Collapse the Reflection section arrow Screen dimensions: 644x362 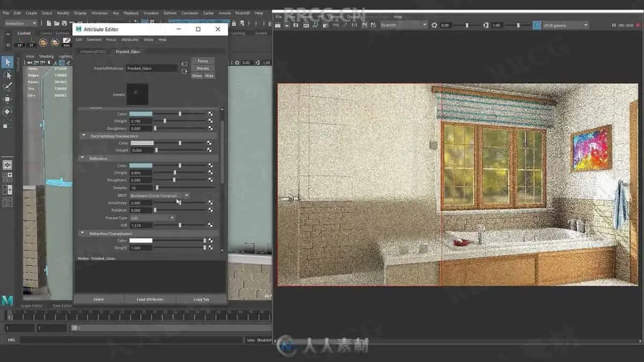click(84, 158)
